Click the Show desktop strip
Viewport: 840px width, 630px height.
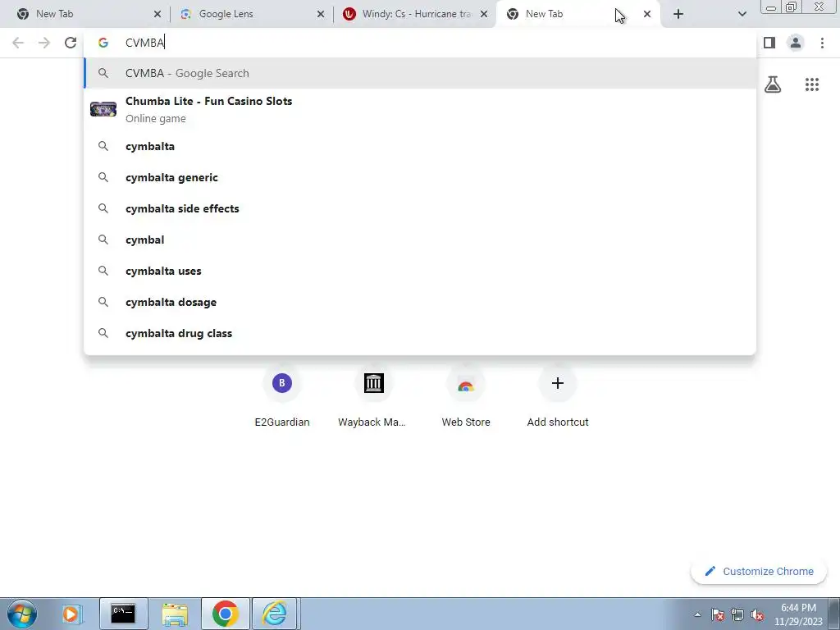click(x=834, y=614)
